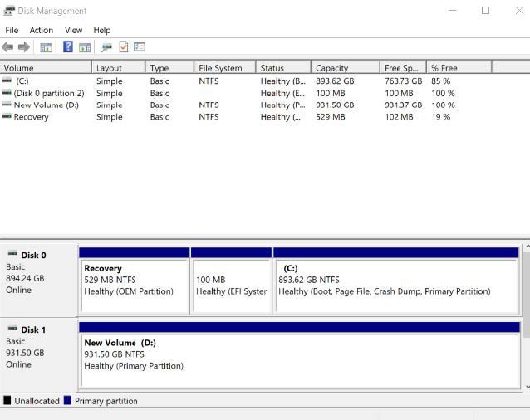This screenshot has width=530, height=420.
Task: Sort by the Status column header
Action: [x=283, y=68]
